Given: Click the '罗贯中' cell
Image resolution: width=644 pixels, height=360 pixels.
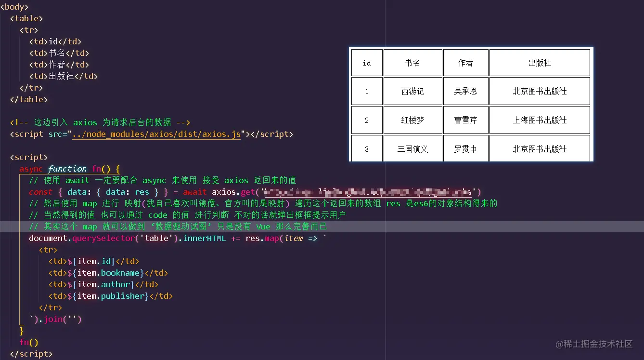Looking at the screenshot, I should [x=465, y=148].
